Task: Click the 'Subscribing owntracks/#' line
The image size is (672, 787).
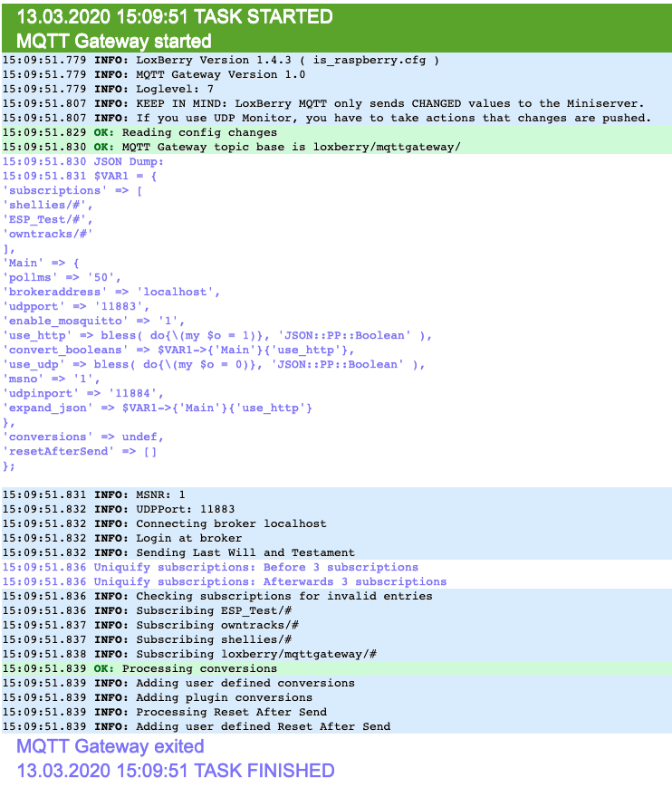Action: [337, 626]
